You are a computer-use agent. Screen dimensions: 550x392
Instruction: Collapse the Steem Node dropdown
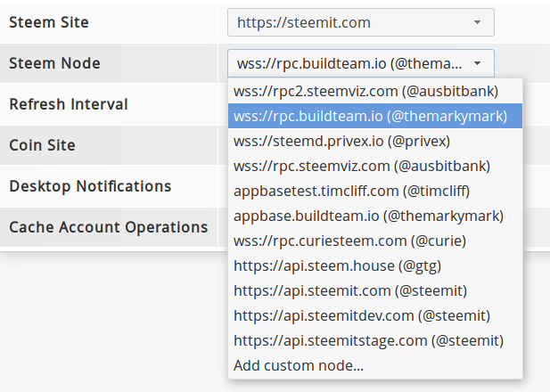point(361,63)
